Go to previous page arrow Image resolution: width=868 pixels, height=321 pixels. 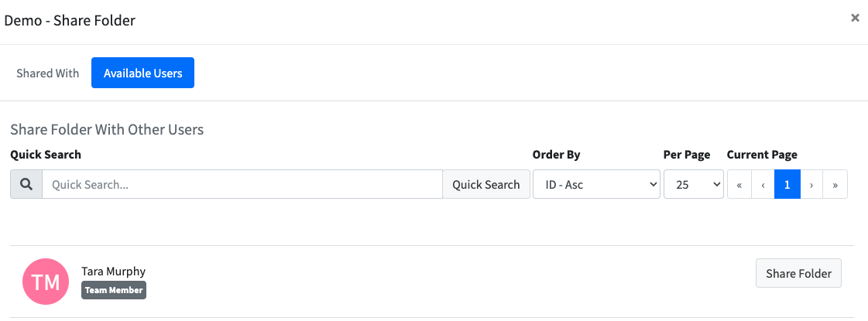(763, 184)
